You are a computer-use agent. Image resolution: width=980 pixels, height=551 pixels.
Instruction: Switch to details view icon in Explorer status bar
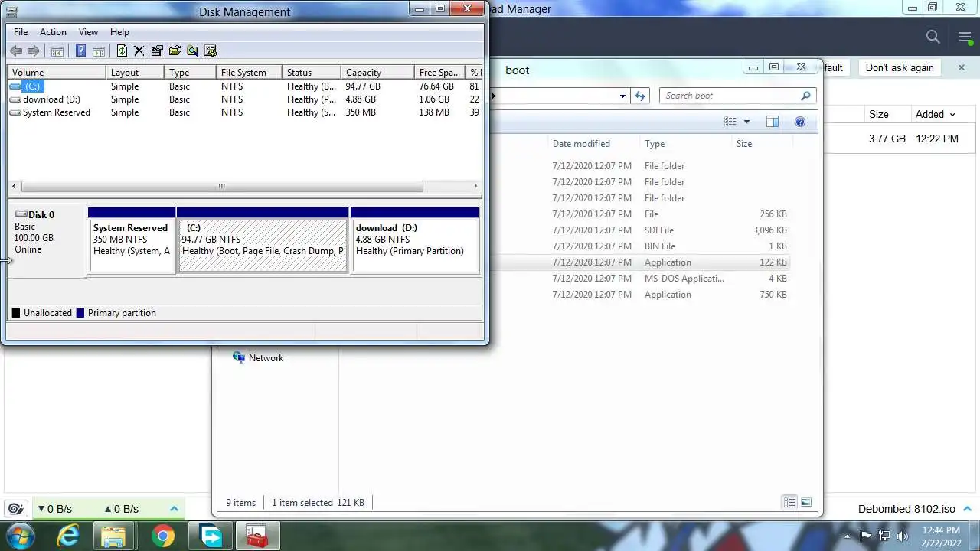789,502
